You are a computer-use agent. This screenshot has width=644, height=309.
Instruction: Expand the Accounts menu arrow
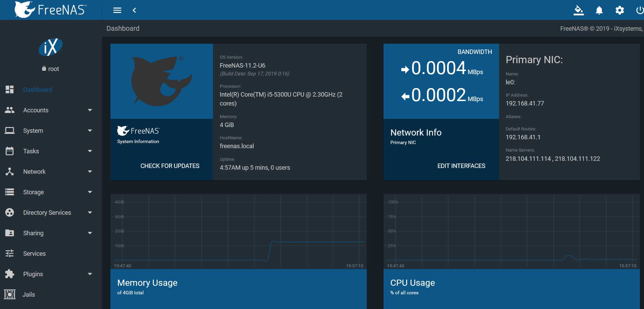(x=90, y=110)
